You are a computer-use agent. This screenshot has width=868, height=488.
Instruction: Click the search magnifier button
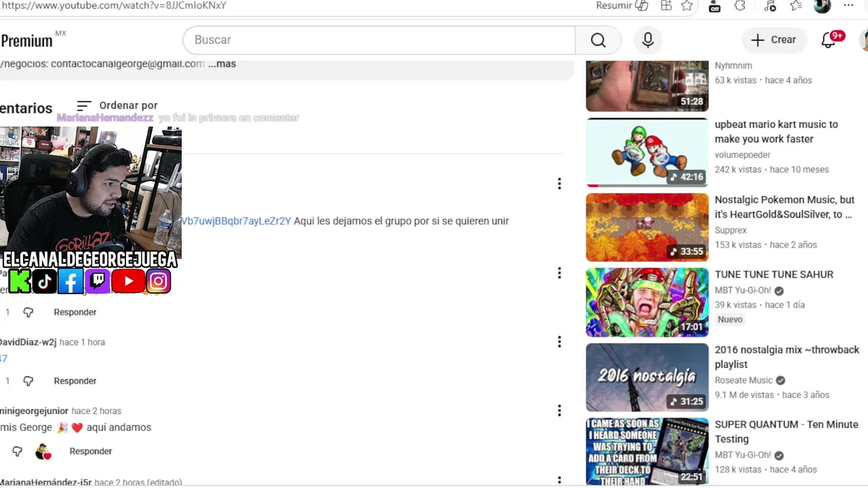(x=597, y=40)
